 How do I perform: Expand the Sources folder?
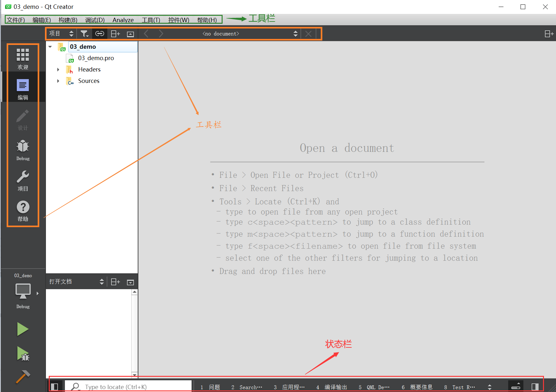click(x=58, y=81)
